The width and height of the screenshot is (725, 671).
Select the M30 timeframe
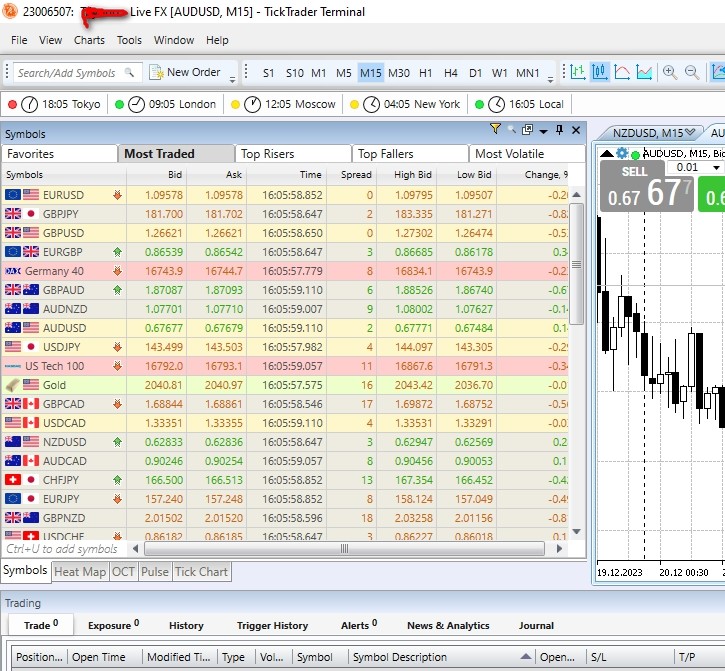[399, 73]
